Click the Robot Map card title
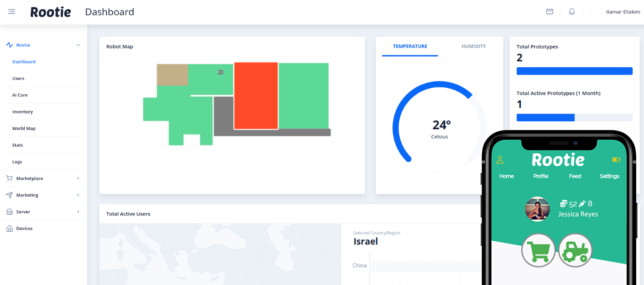The width and height of the screenshot is (644, 285). pos(120,47)
